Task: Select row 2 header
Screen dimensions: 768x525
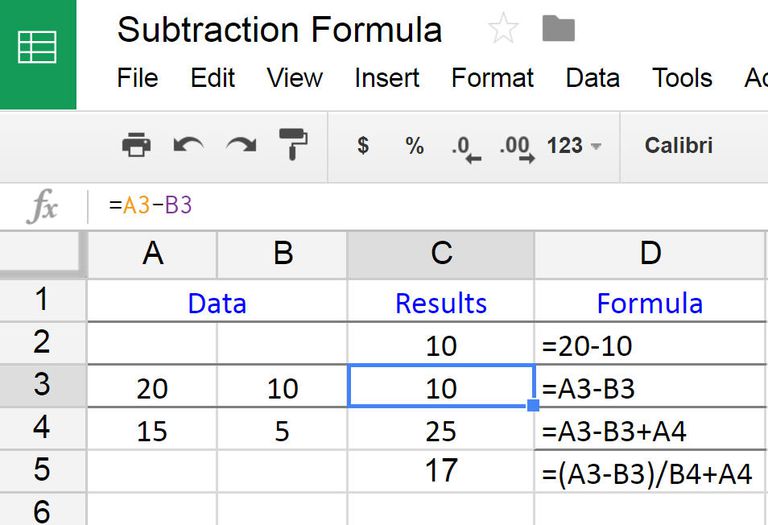Action: 43,342
